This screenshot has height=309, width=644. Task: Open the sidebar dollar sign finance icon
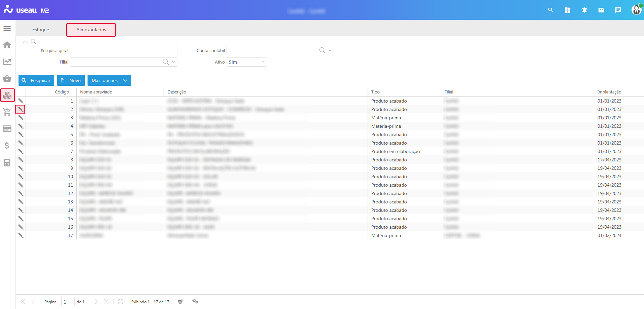click(7, 146)
